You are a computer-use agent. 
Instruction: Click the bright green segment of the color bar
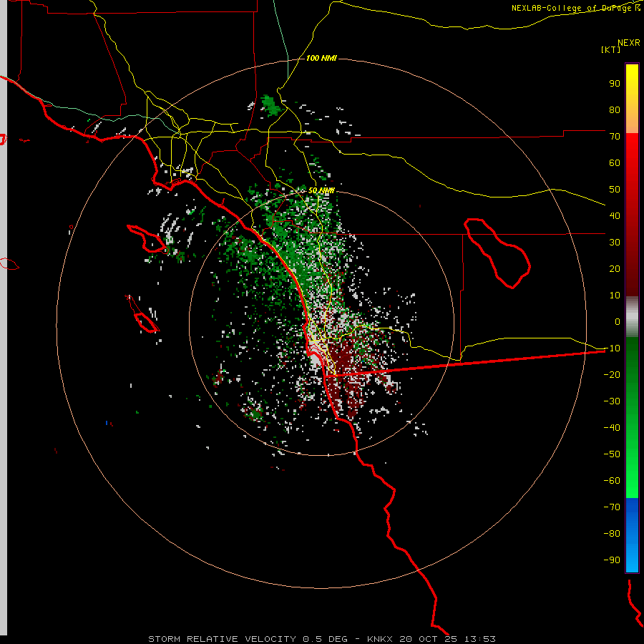[632, 418]
